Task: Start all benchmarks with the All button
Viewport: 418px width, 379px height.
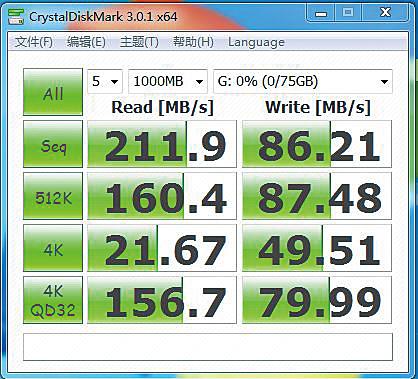Action: click(x=53, y=92)
